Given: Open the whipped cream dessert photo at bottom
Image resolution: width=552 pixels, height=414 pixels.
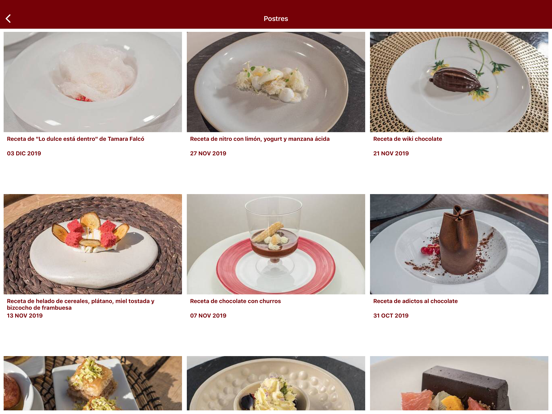Looking at the screenshot, I should pyautogui.click(x=276, y=383).
